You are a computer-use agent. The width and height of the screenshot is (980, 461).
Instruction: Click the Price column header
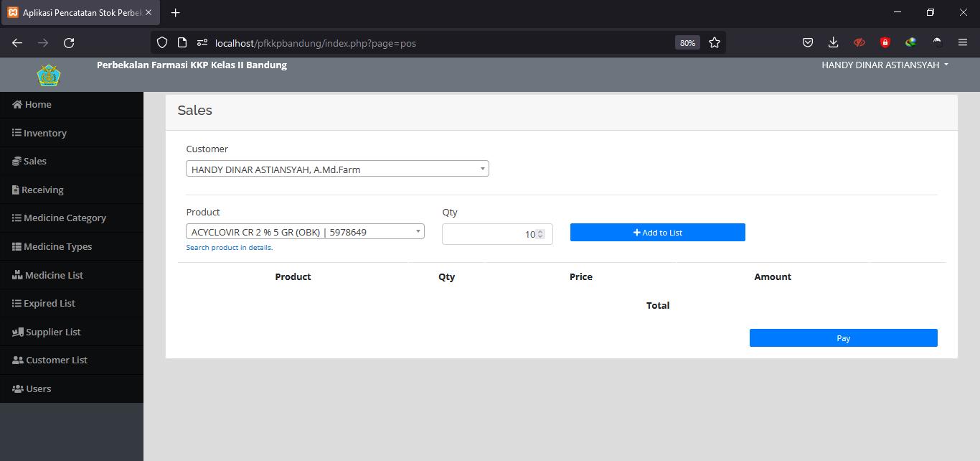click(581, 276)
